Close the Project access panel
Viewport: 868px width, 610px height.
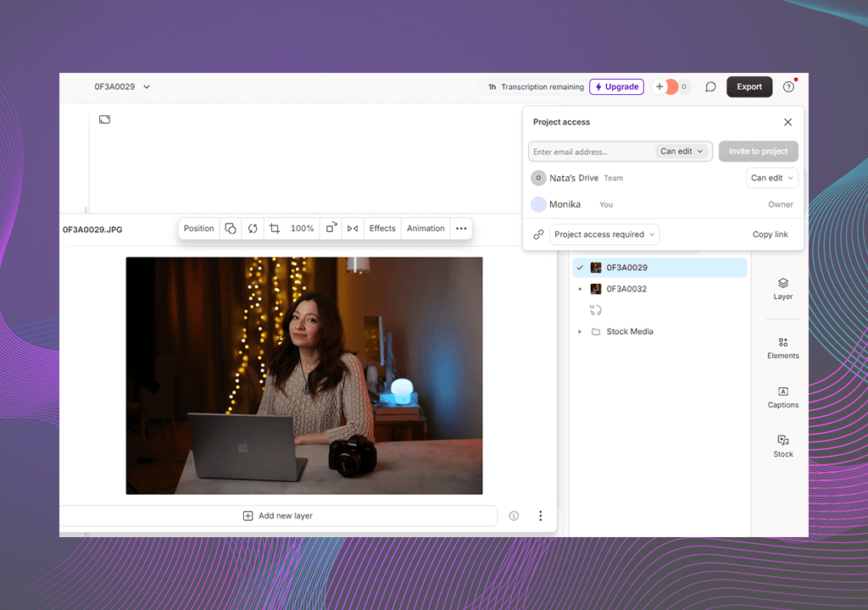(x=787, y=122)
